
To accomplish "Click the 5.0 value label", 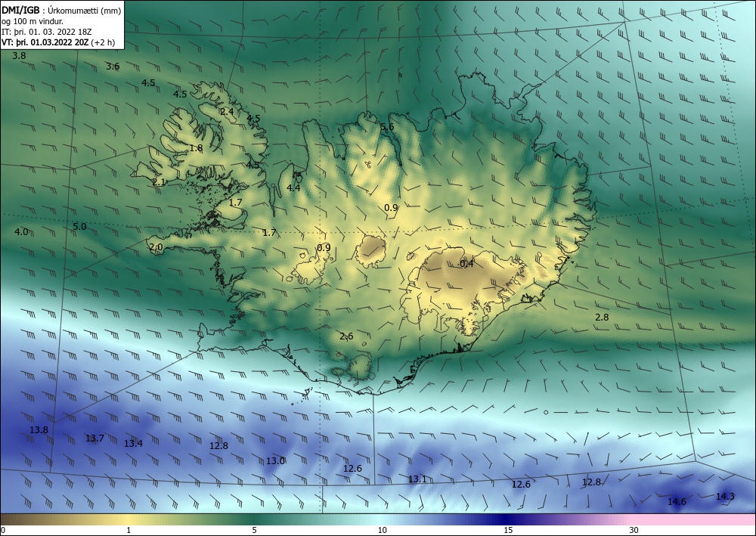I will click(x=79, y=227).
